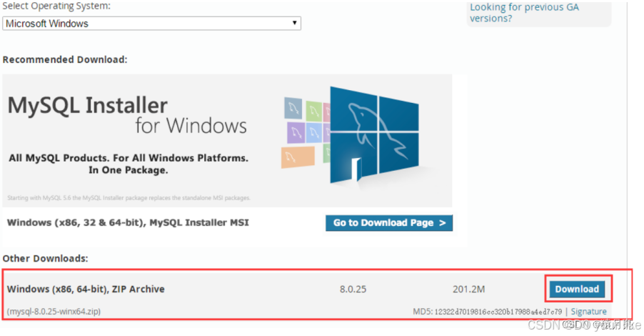
Task: Click the Other Downloads heading
Action: [x=45, y=258]
